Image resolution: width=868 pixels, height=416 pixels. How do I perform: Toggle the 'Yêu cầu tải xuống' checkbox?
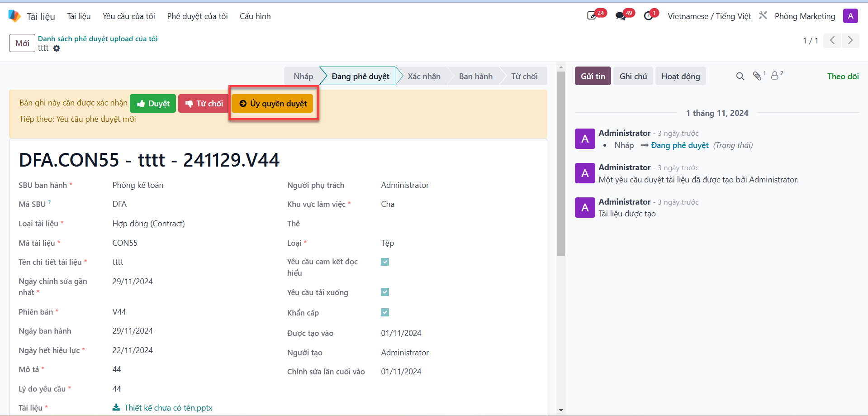point(385,292)
